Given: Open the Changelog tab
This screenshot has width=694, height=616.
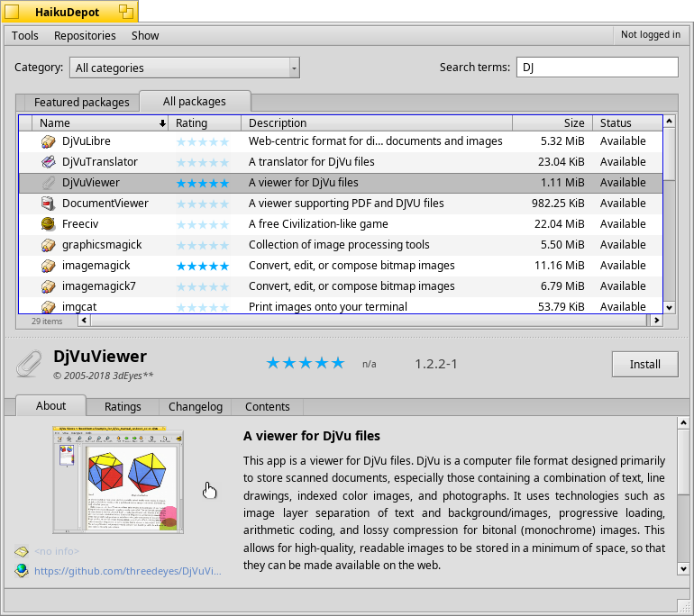Looking at the screenshot, I should click(x=196, y=407).
